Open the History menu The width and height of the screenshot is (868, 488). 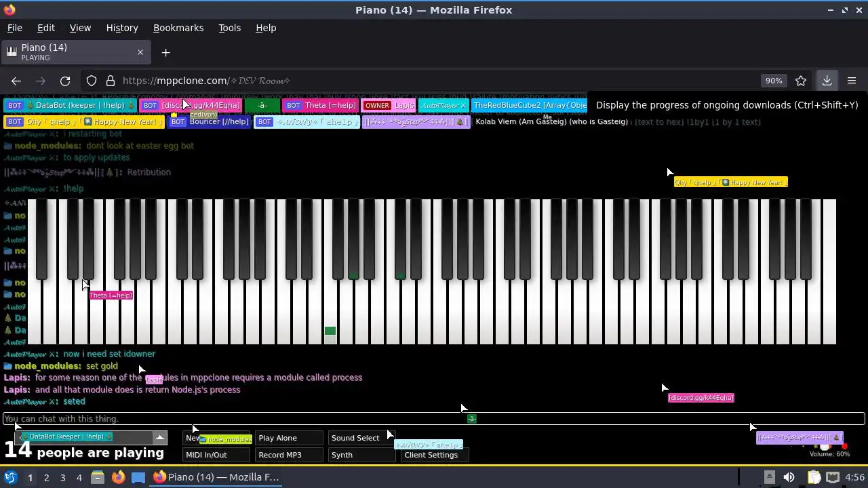coord(122,28)
